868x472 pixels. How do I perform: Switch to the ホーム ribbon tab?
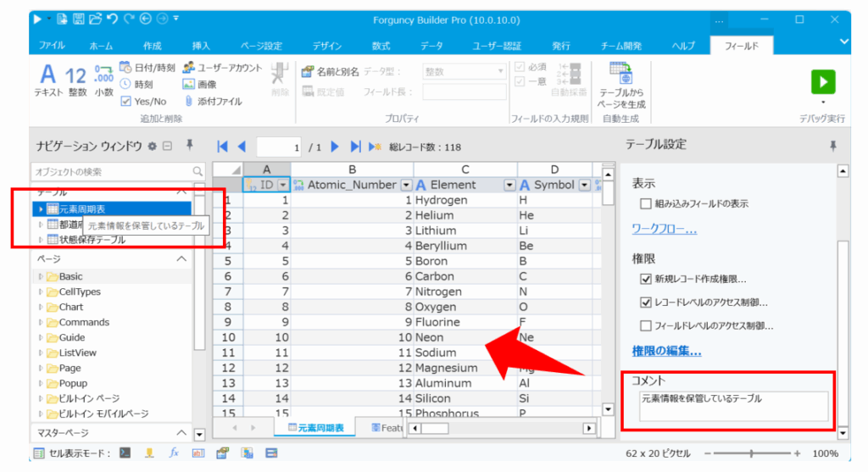tap(101, 46)
